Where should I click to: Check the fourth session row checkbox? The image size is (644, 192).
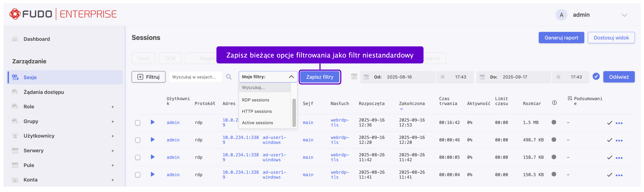pos(138,175)
